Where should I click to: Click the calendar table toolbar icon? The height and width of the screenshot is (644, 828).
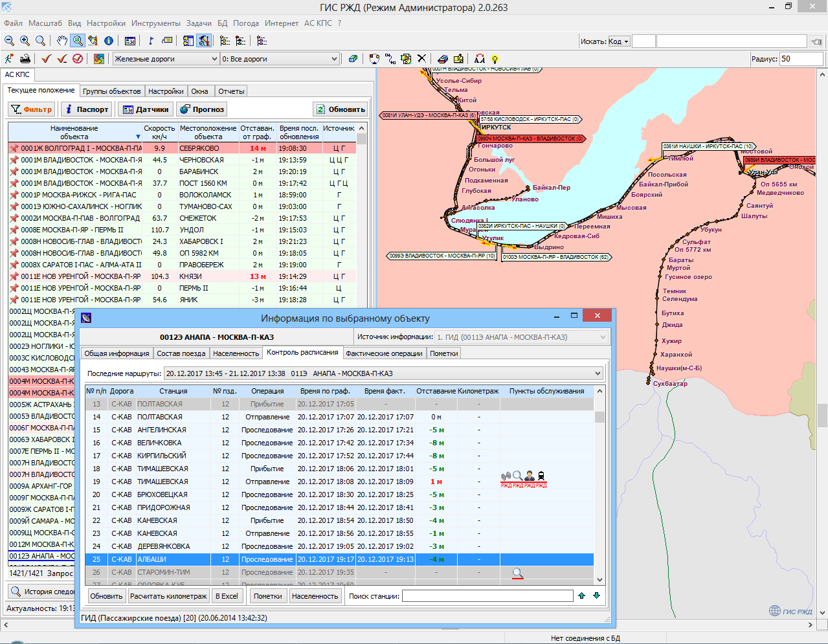click(x=130, y=41)
